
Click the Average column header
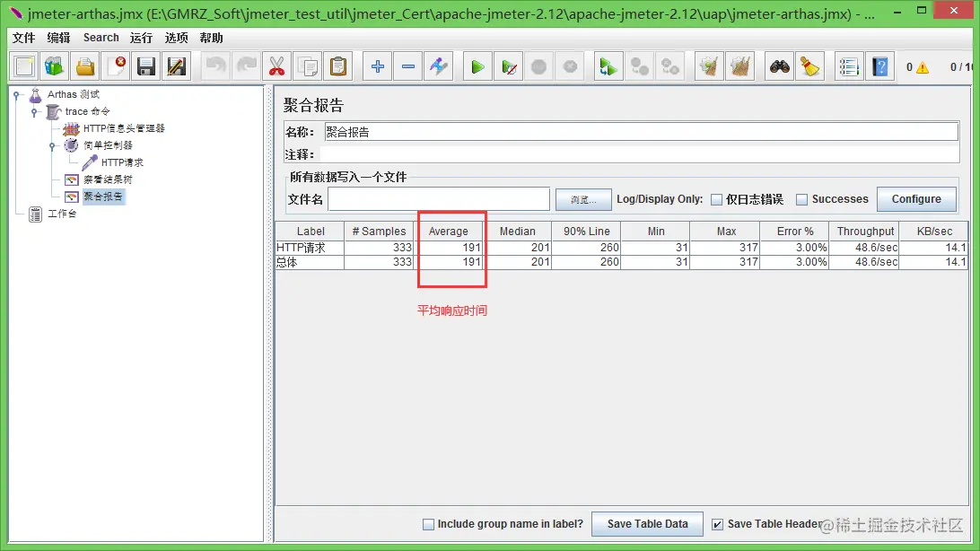[x=448, y=232]
